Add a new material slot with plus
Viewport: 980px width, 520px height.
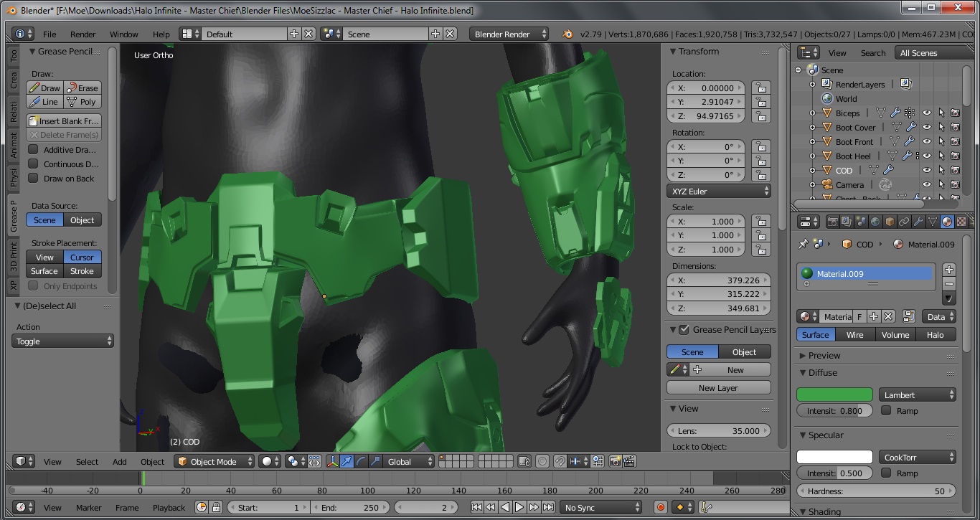[x=949, y=270]
